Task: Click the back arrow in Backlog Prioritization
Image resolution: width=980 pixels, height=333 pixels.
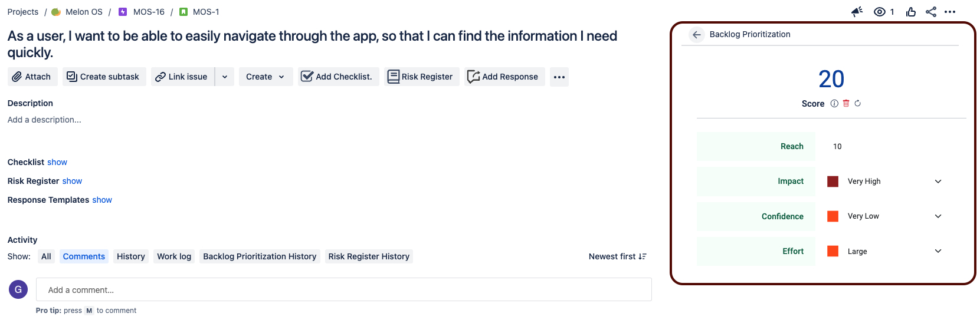Action: pos(697,35)
